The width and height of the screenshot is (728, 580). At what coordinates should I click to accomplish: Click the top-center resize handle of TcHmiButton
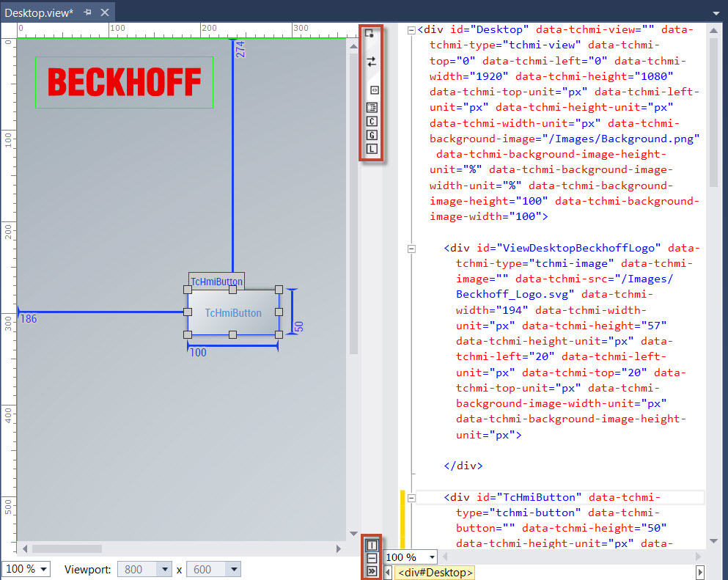pos(233,290)
